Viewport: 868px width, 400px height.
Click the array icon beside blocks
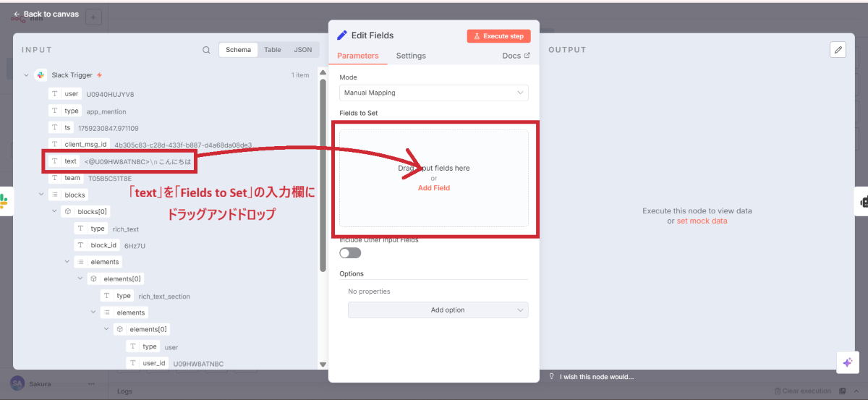pos(55,195)
